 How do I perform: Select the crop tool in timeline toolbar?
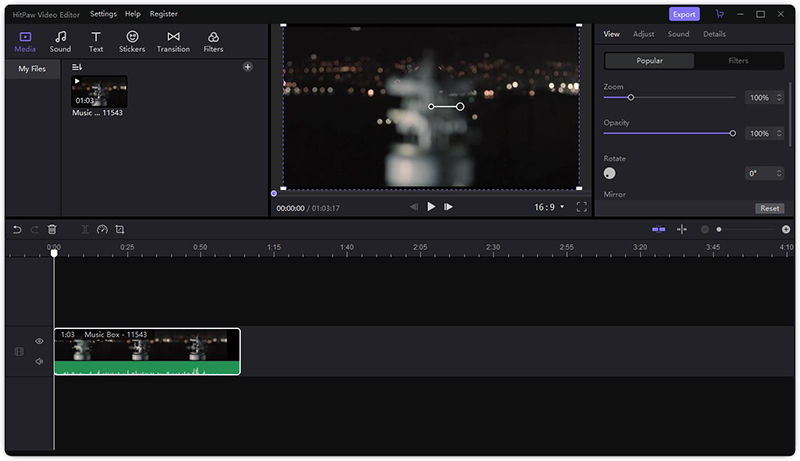(120, 229)
